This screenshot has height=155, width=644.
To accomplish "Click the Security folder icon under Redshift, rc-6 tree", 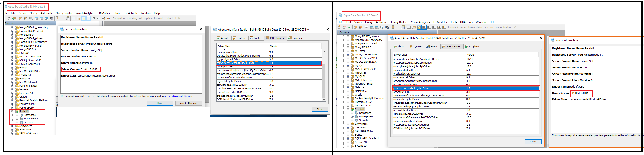I will click(x=357, y=120).
